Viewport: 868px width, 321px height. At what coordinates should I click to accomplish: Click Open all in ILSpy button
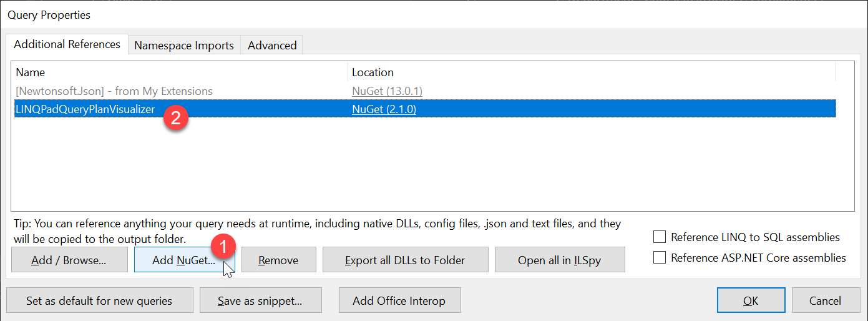[560, 260]
